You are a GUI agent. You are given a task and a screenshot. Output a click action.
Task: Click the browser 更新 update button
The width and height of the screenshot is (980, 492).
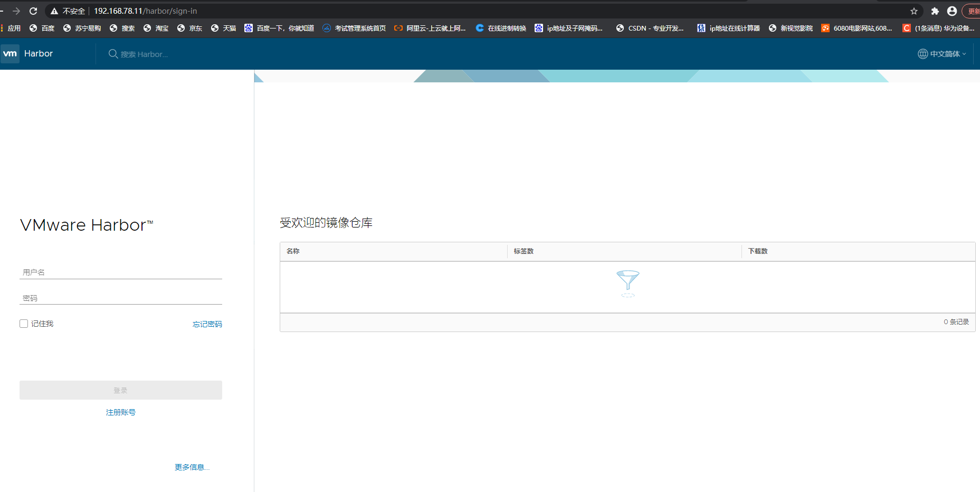[x=972, y=11]
